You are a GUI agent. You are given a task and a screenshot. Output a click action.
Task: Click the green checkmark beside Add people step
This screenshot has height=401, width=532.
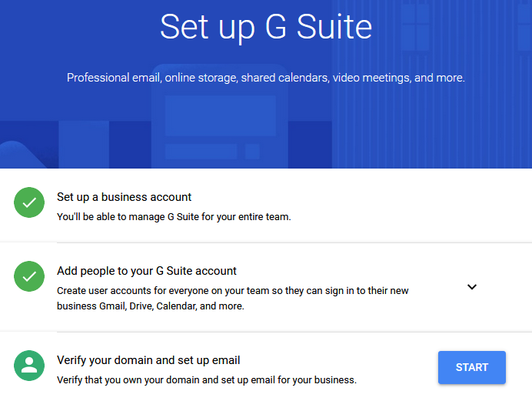(x=29, y=276)
